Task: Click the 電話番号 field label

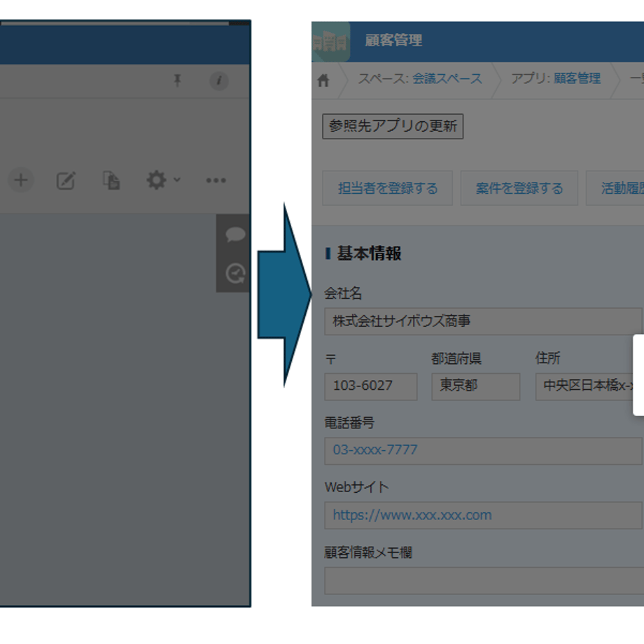Action: [x=349, y=423]
